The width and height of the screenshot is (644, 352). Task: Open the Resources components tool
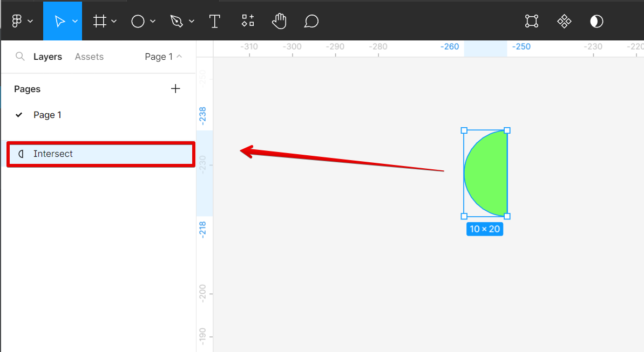click(x=248, y=21)
